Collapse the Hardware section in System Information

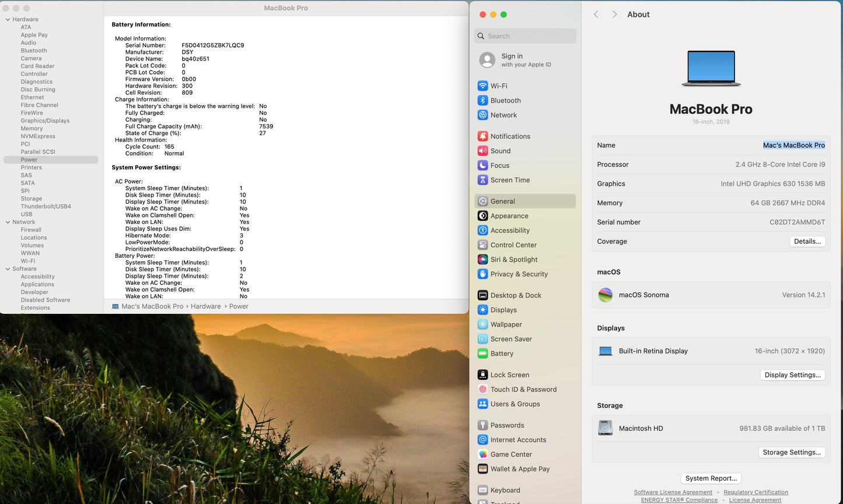[x=8, y=19]
